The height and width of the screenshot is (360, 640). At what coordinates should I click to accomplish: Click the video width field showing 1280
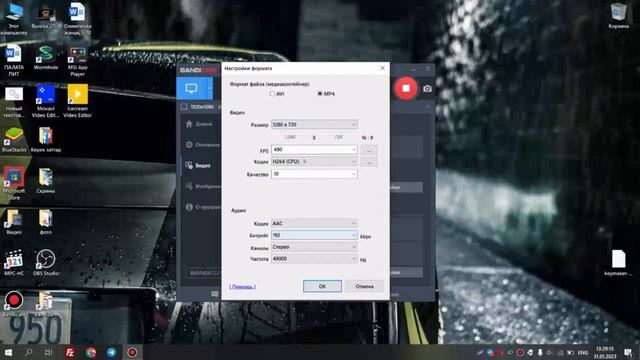290,138
